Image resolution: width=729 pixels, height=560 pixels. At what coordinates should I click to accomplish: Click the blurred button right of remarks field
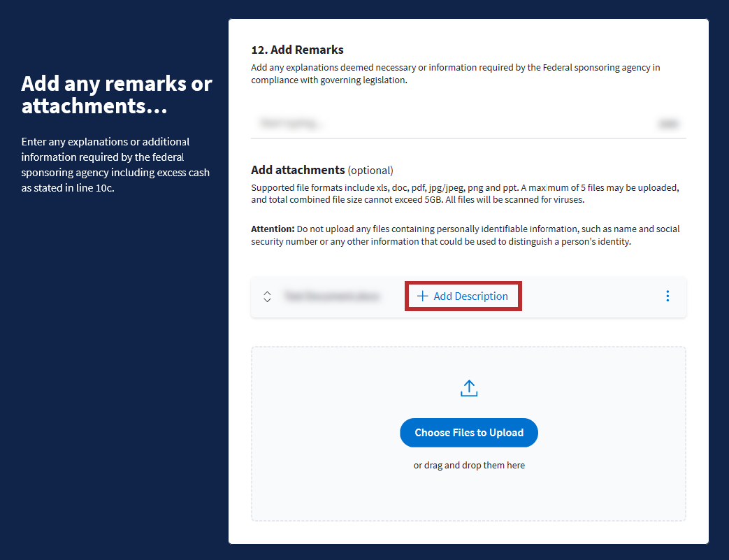(x=668, y=124)
